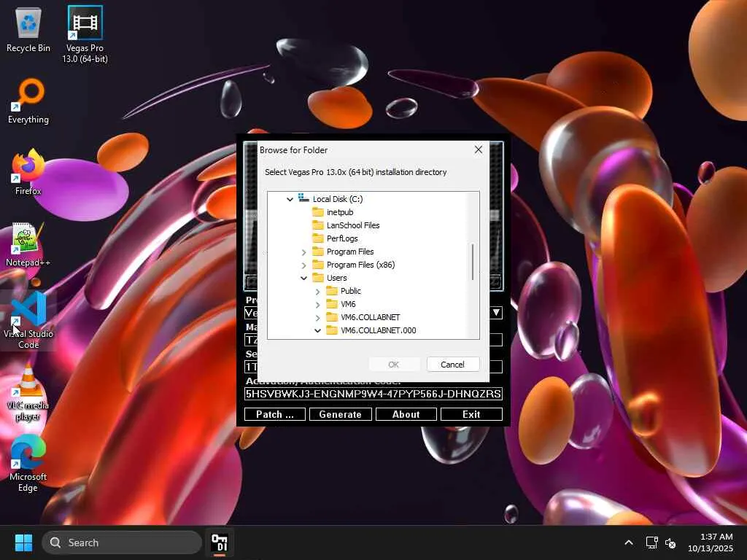Launch Microsoft Edge desktop shortcut
Image resolution: width=747 pixels, height=560 pixels.
tap(28, 463)
